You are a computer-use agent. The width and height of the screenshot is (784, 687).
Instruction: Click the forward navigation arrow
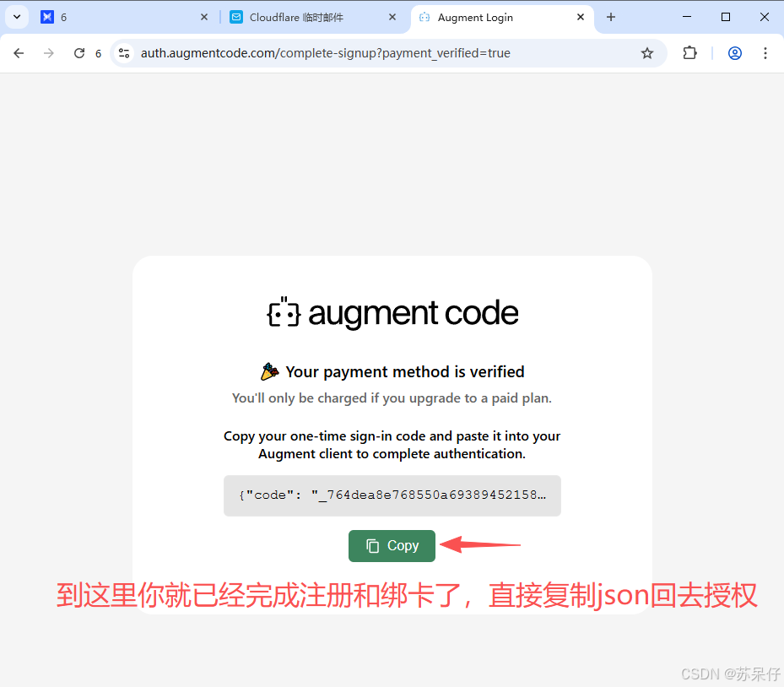coord(48,53)
